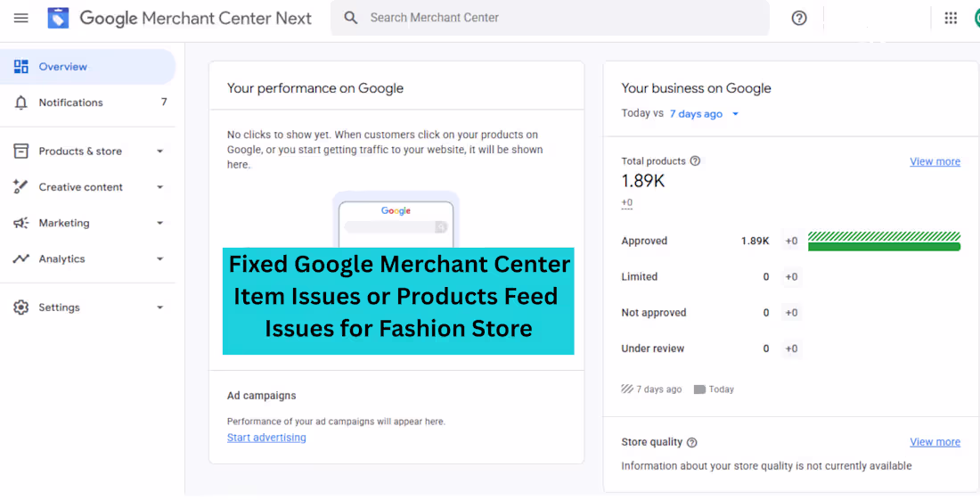Click the Settings gear icon
980x500 pixels.
point(21,307)
